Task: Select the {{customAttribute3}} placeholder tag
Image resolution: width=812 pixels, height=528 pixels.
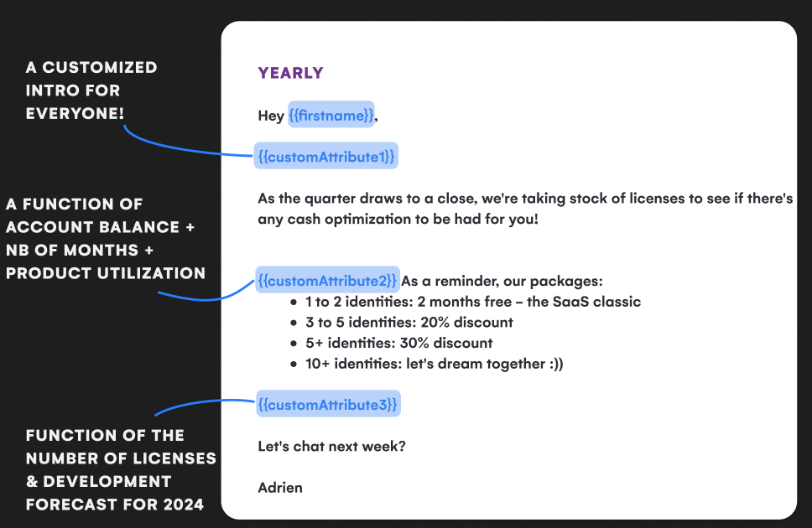Action: 328,405
